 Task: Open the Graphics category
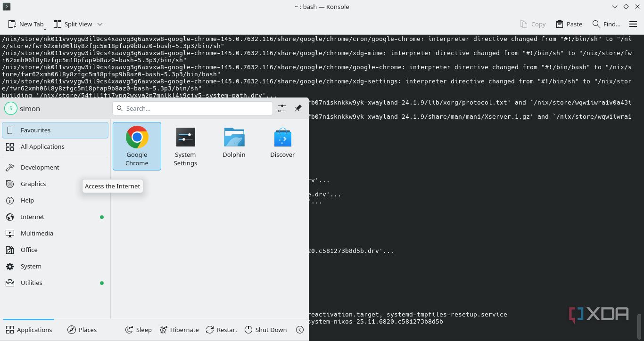point(55,184)
